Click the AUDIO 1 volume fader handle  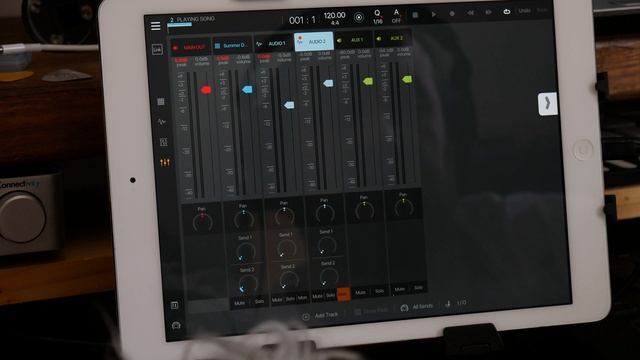pyautogui.click(x=289, y=105)
